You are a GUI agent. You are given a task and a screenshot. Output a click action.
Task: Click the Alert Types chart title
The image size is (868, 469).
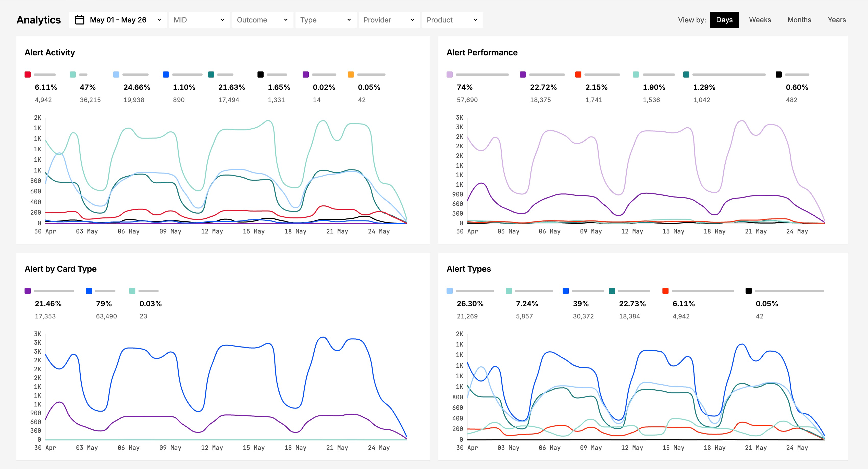(468, 269)
